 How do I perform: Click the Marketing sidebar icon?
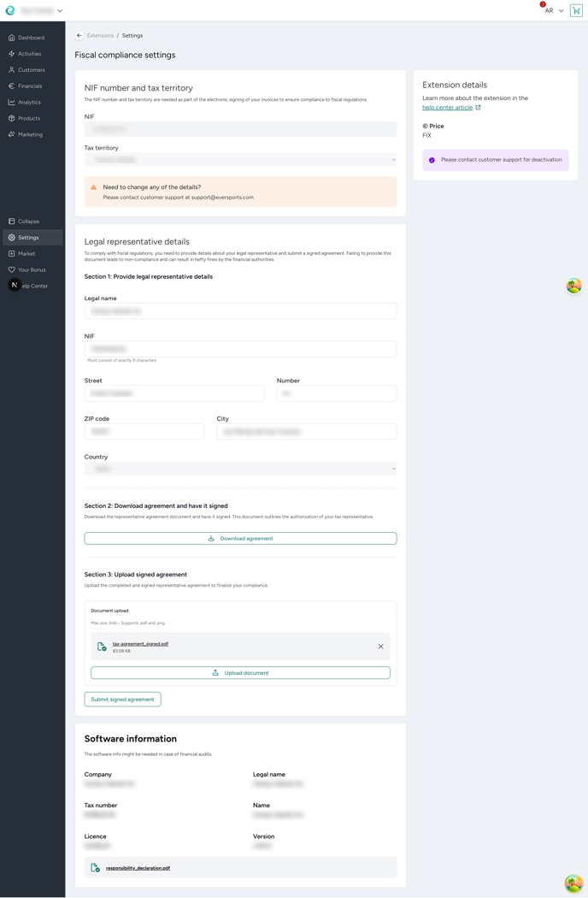(x=12, y=134)
